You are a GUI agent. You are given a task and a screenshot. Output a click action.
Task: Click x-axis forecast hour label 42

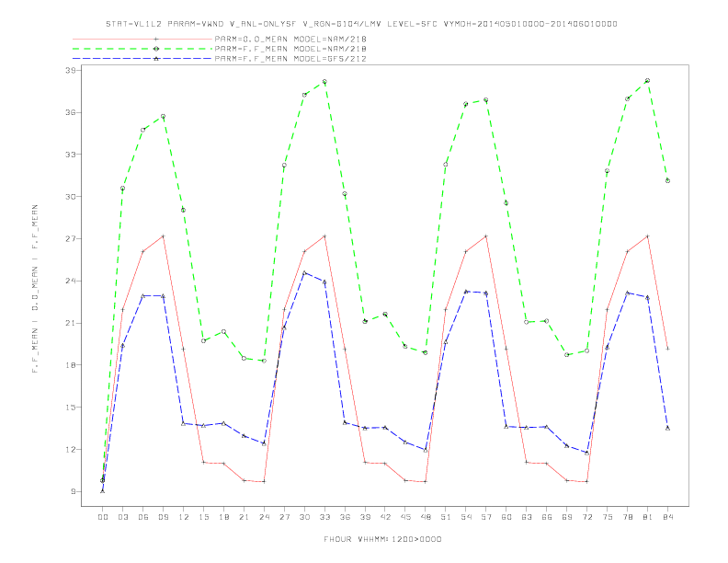[x=385, y=517]
